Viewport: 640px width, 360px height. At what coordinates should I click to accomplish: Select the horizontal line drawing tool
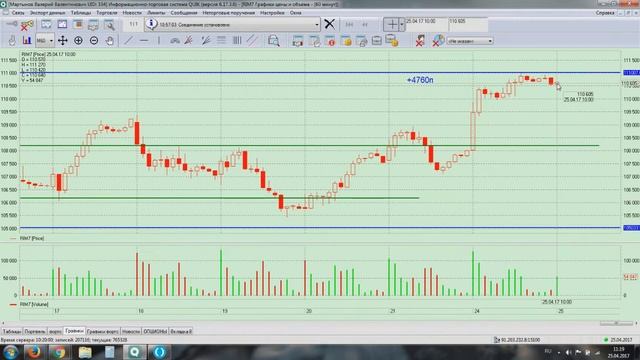(144, 40)
